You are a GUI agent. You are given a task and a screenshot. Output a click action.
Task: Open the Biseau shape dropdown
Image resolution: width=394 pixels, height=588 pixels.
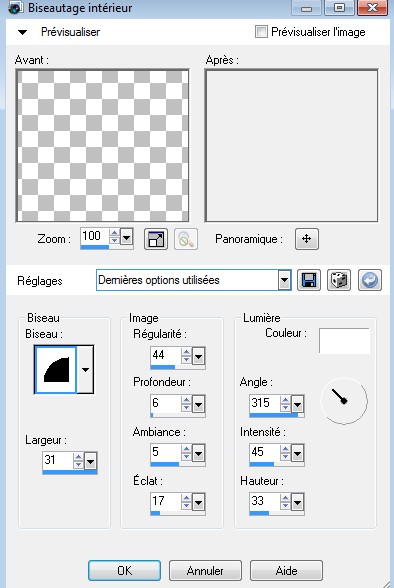point(85,369)
